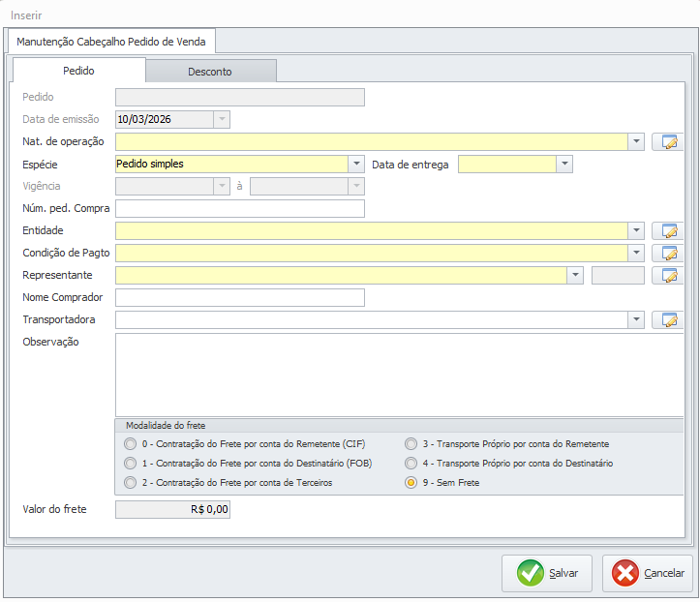Image resolution: width=700 pixels, height=602 pixels.
Task: Focus the Núm. ped. Compra field
Action: pos(239,209)
